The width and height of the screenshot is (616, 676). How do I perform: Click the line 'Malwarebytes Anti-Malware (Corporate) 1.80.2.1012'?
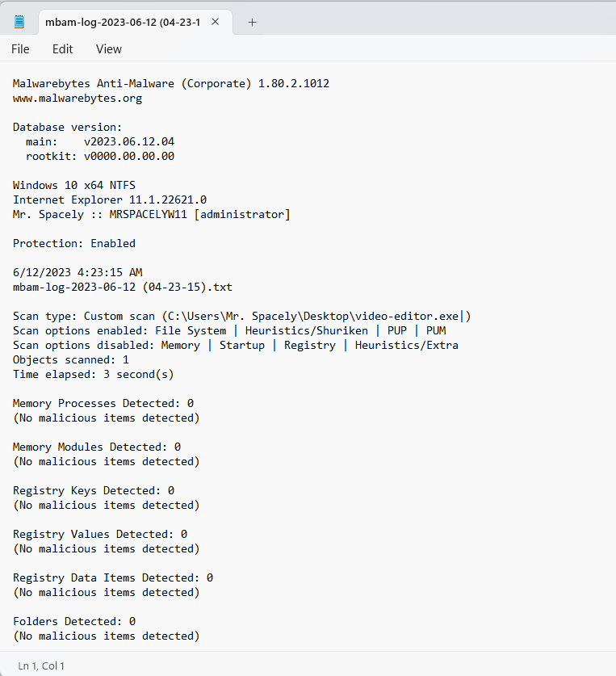pos(171,84)
